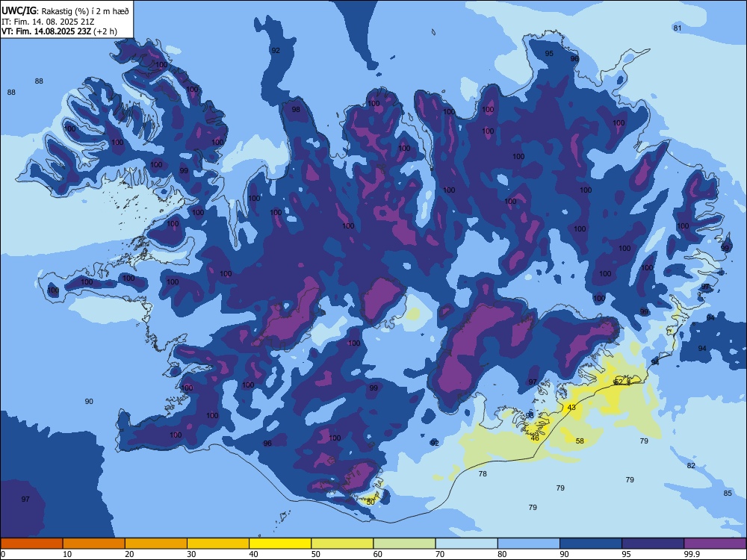Select the medium blue 90–95 legend swatch

point(591,544)
